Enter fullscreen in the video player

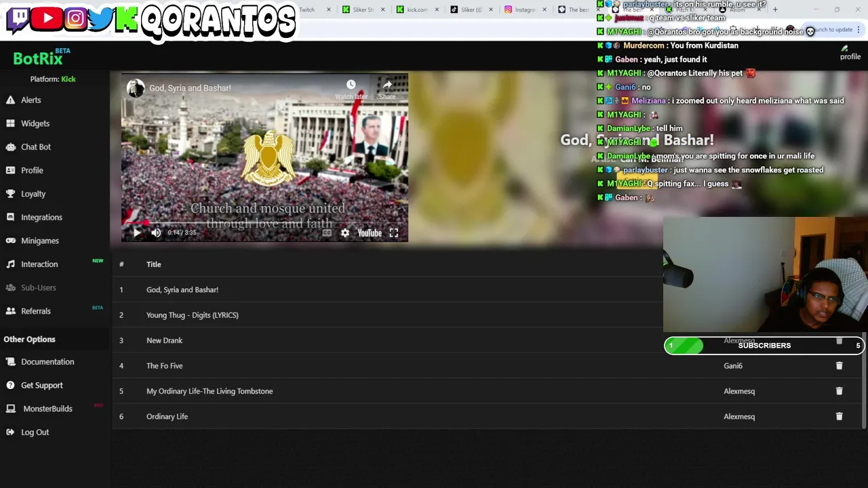point(393,232)
